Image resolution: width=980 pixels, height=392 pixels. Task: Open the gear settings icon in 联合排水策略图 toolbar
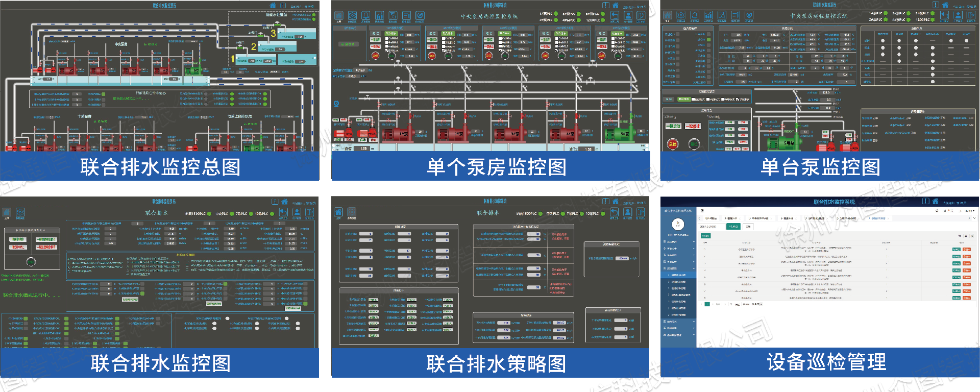tap(352, 212)
